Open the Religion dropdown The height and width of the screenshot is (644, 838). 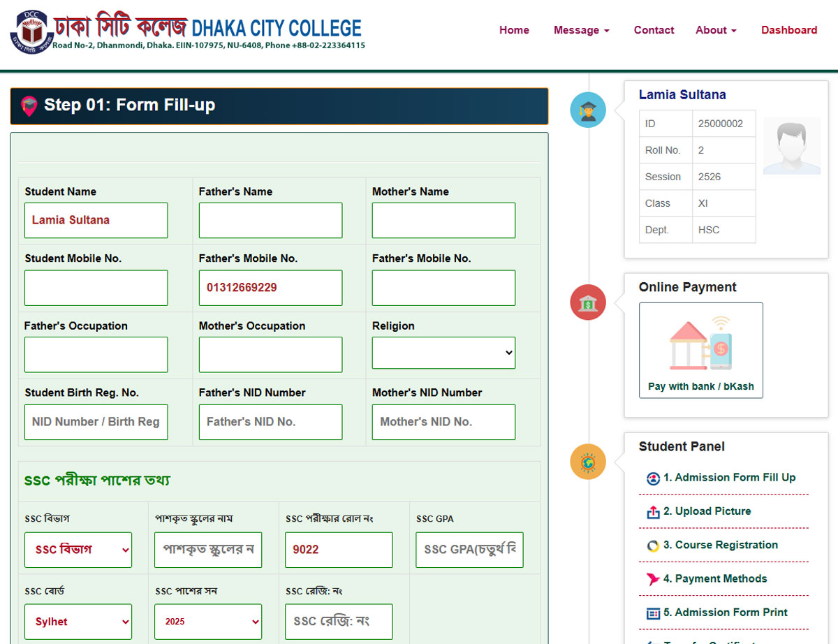click(x=443, y=353)
